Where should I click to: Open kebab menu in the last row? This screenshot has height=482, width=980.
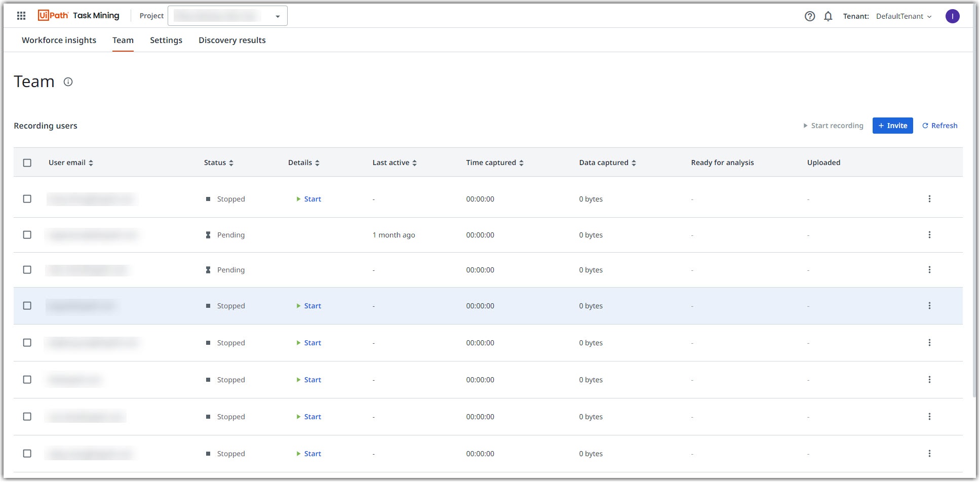929,454
